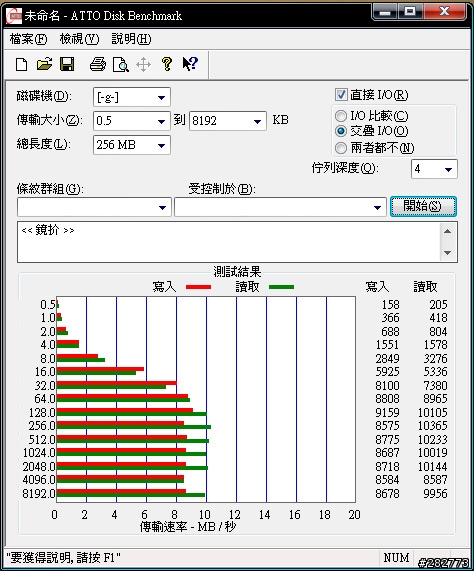Screen dimensions: 474x571
Task: Click the read value 10365
Action: click(432, 426)
